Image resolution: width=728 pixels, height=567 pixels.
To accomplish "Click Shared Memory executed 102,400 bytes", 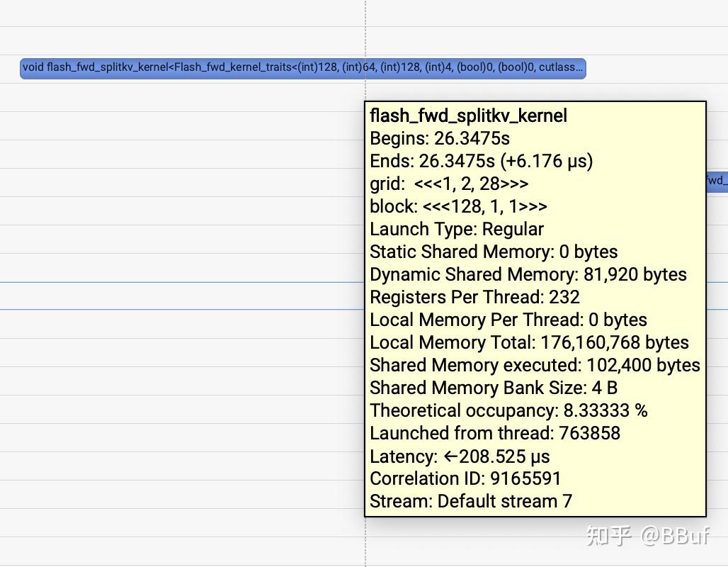I will [535, 365].
